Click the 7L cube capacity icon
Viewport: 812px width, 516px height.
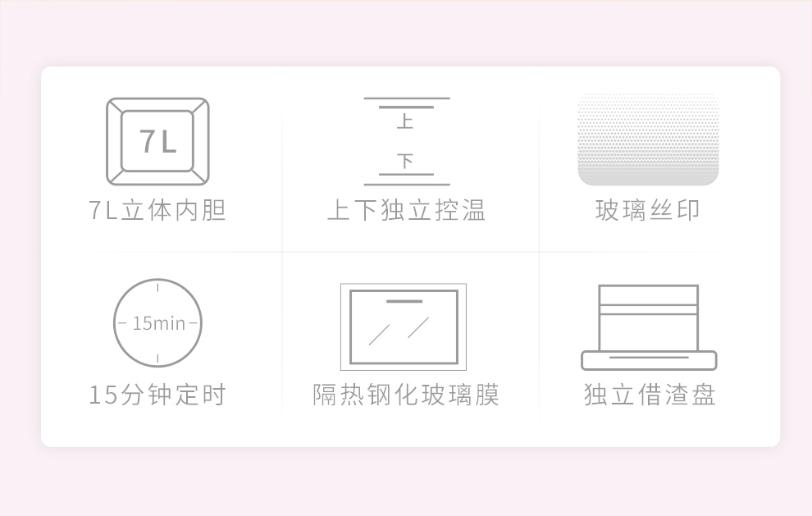coord(158,141)
